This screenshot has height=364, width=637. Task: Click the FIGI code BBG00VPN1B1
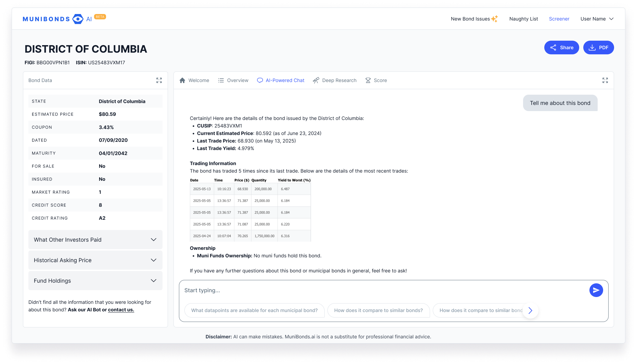53,63
